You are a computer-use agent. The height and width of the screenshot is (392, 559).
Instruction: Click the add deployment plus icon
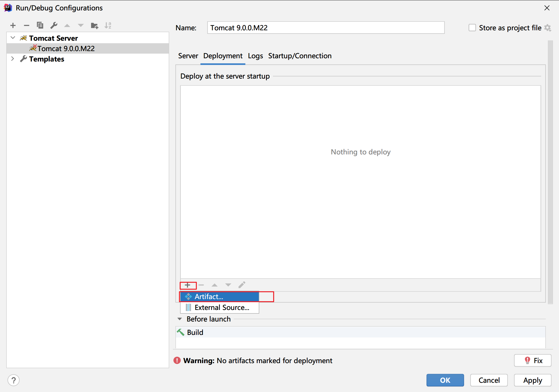tap(187, 285)
